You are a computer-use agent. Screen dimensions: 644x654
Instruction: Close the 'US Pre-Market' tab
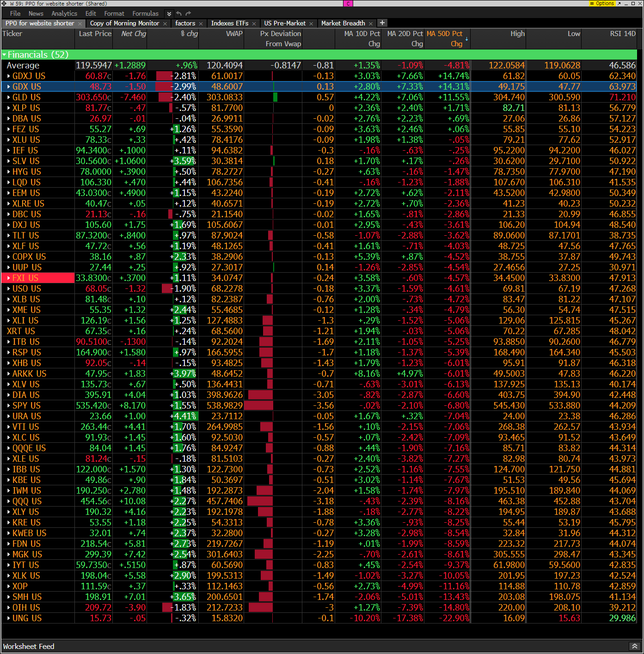click(311, 24)
